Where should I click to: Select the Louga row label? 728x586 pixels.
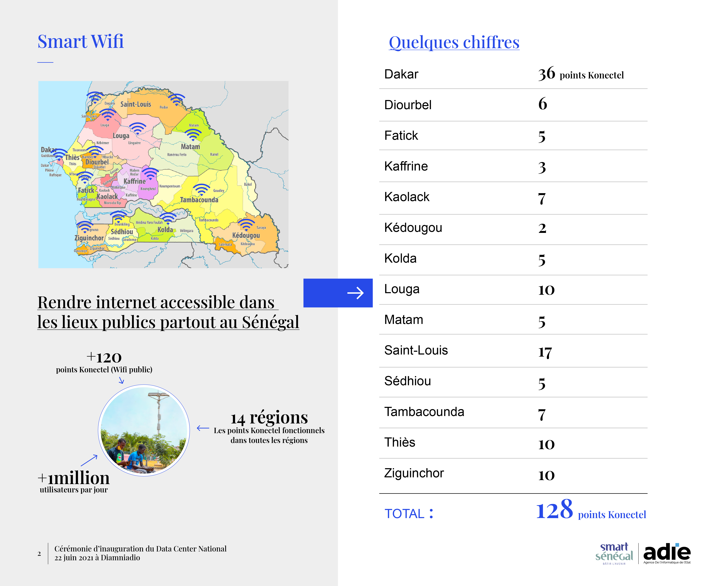pos(402,289)
